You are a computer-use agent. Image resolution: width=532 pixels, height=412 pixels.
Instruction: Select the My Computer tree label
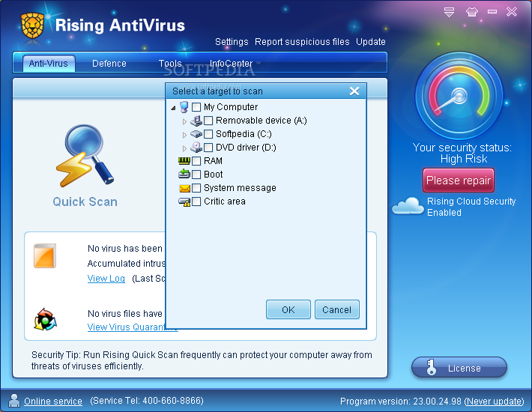point(231,107)
